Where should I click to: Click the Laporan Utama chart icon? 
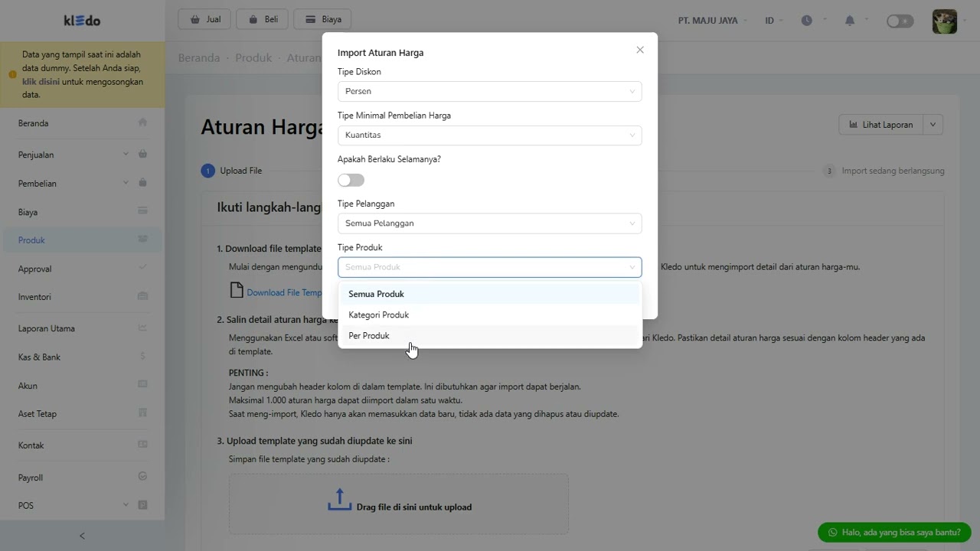tap(142, 328)
